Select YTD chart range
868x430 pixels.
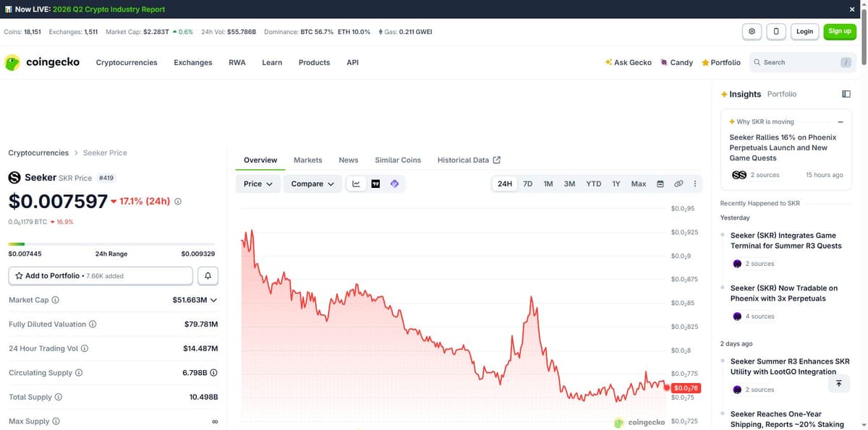593,184
